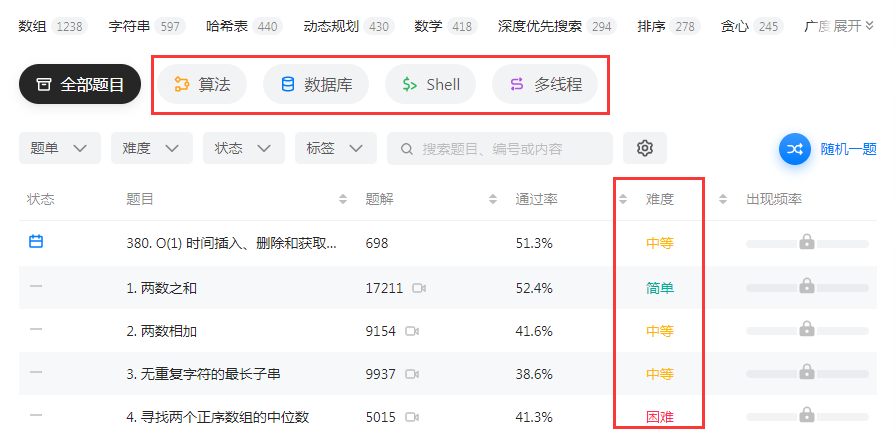The image size is (895, 432).
Task: Open problem 380. O(1) 时间插入、删除和获取
Action: coord(231,243)
